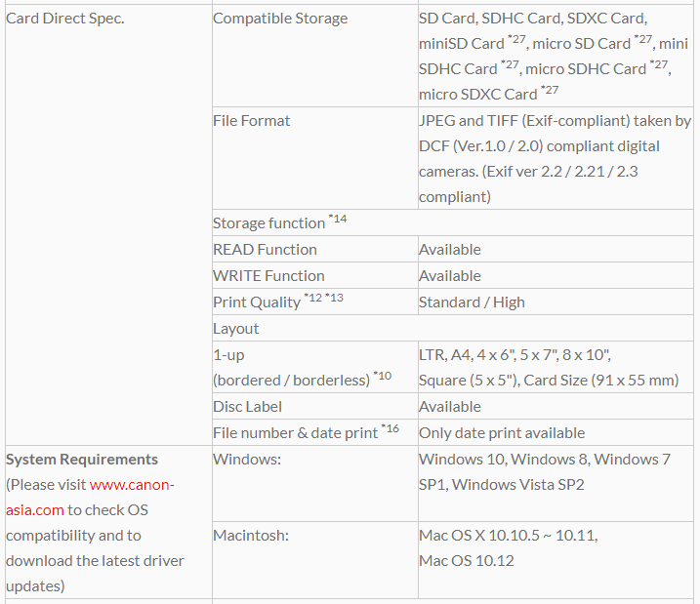
Task: Click footnote *14 beside Storage function
Action: pyautogui.click(x=338, y=220)
